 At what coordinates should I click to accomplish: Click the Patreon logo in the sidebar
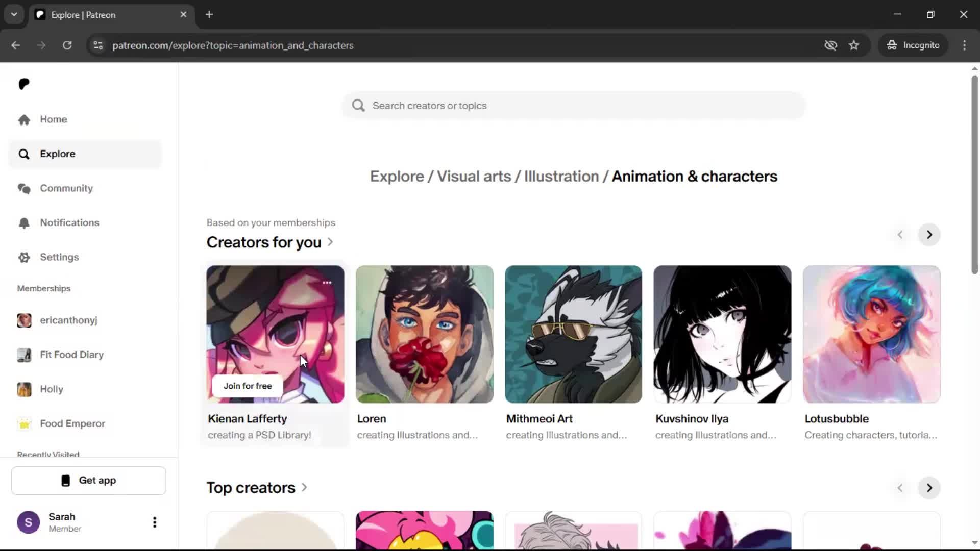click(x=24, y=84)
